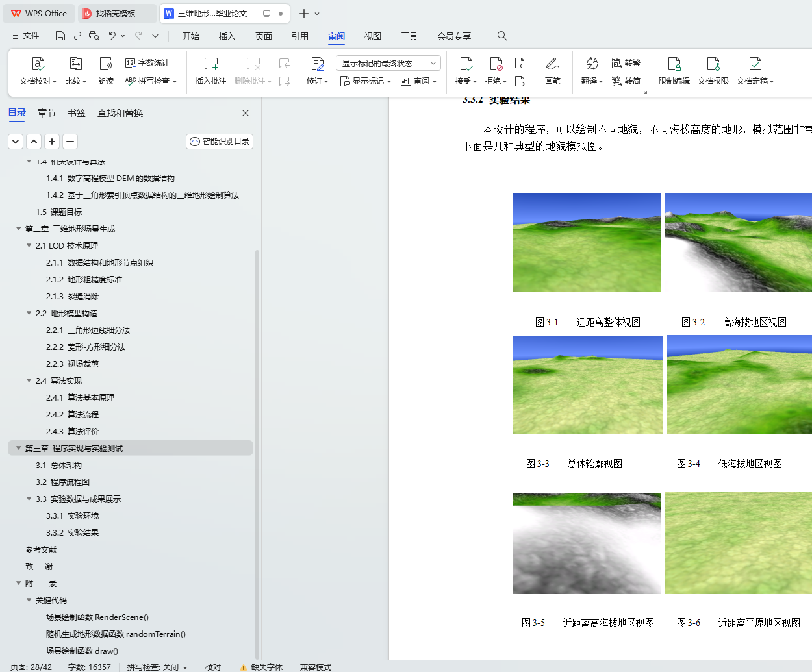Click the 接受 accept changes icon

click(466, 64)
